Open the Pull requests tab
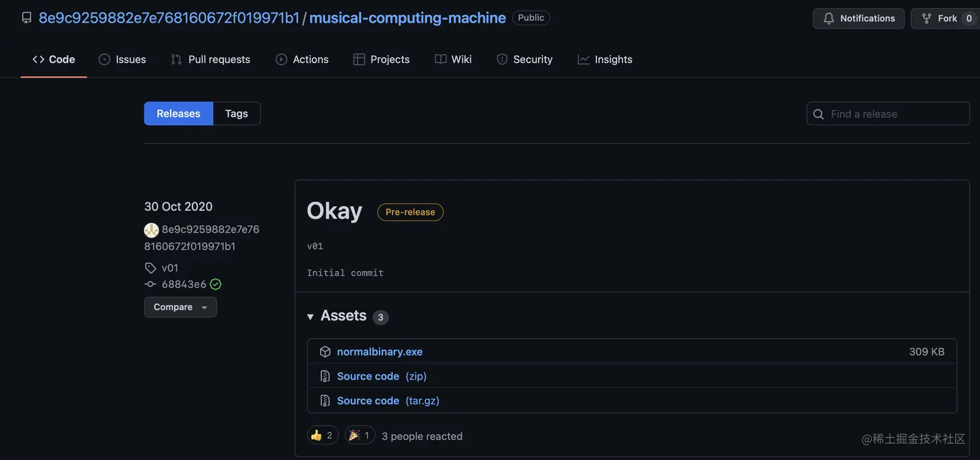 coord(211,59)
